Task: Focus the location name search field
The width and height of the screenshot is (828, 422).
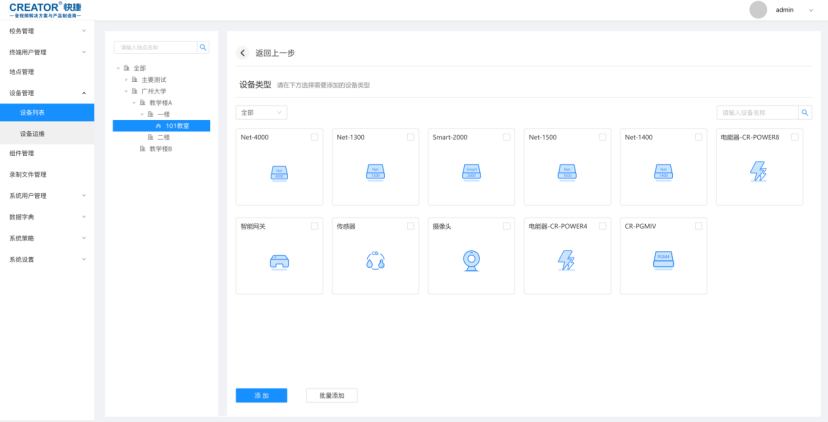Action: coord(154,47)
